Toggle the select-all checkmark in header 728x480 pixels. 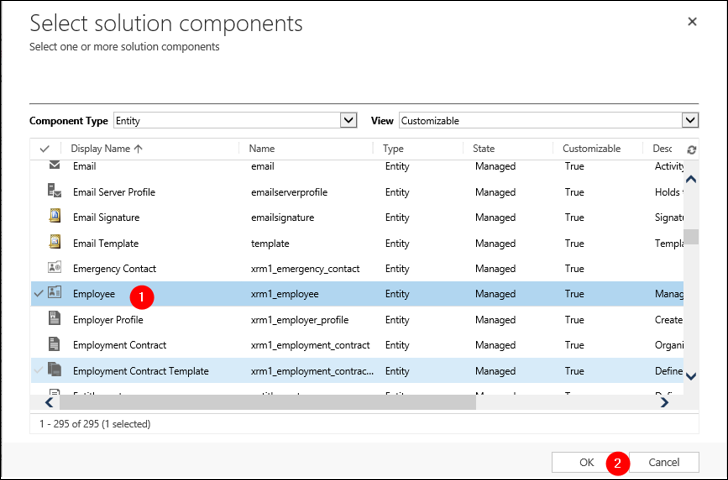click(44, 149)
